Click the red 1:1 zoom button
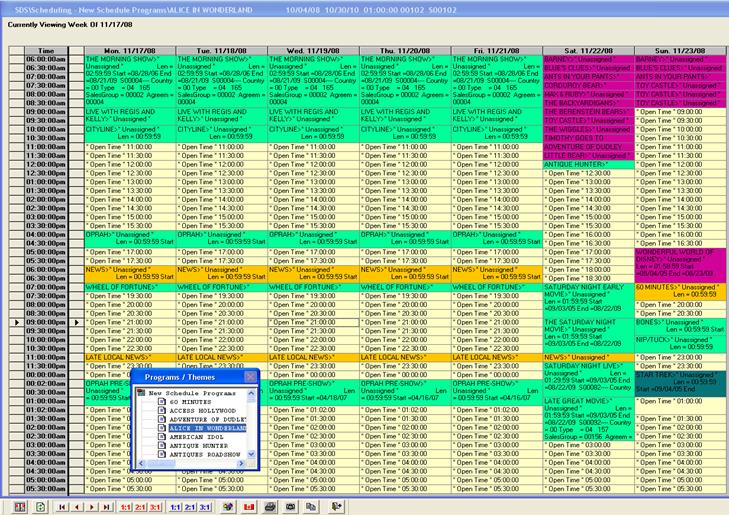The image size is (729, 515). tap(125, 506)
